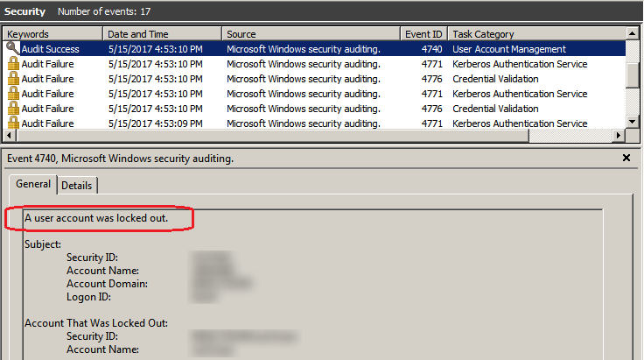Sort events by Event ID header

tap(424, 34)
